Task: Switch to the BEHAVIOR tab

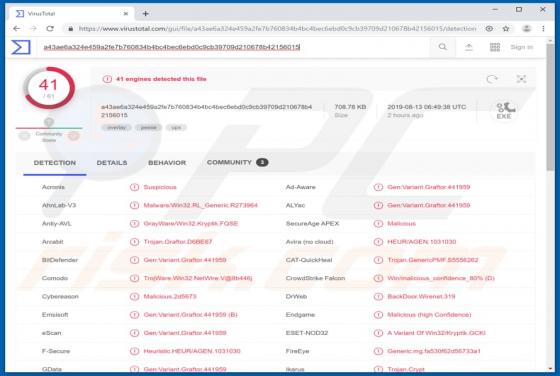Action: (167, 163)
